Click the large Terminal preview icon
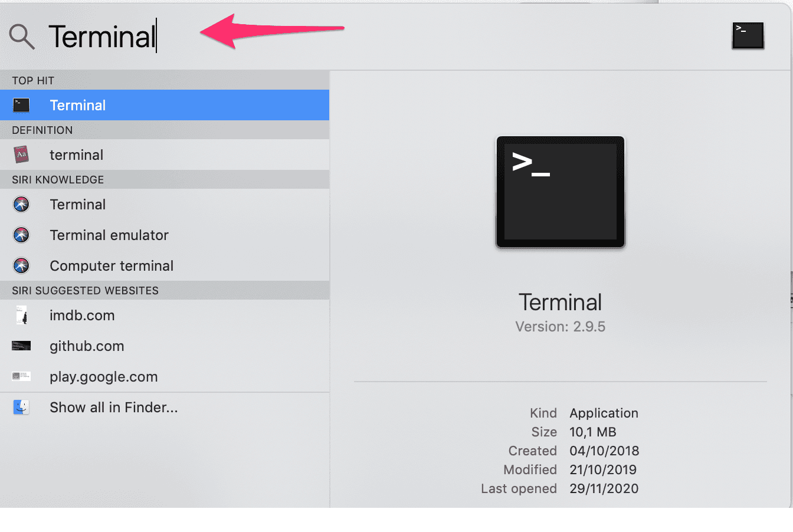 560,192
